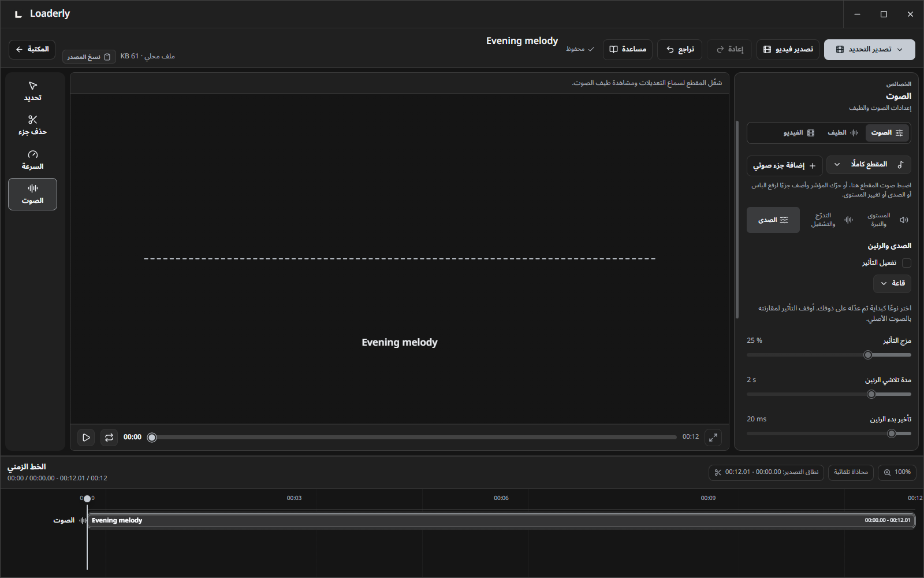
Task: Open the المقطع كاملًا dropdown
Action: pyautogui.click(x=869, y=165)
